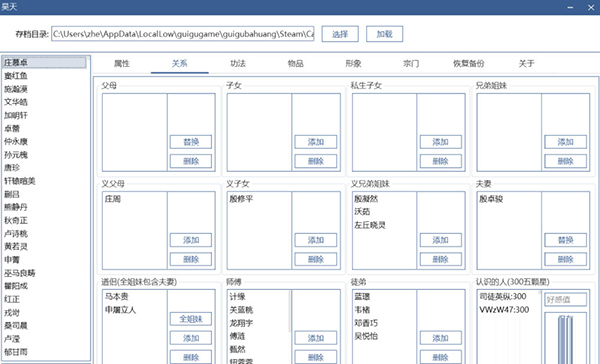The width and height of the screenshot is (600, 364).
Task: Select 文华皓 in the character list
Action: click(x=16, y=102)
